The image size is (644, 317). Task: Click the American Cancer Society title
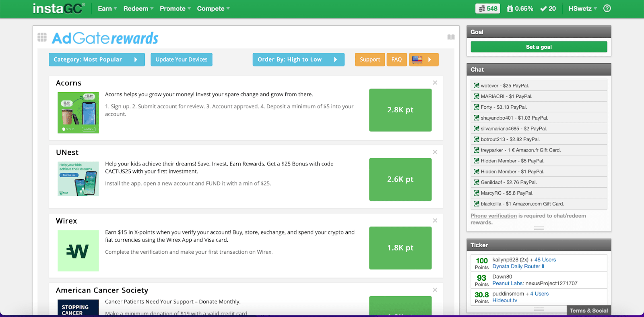tap(102, 290)
